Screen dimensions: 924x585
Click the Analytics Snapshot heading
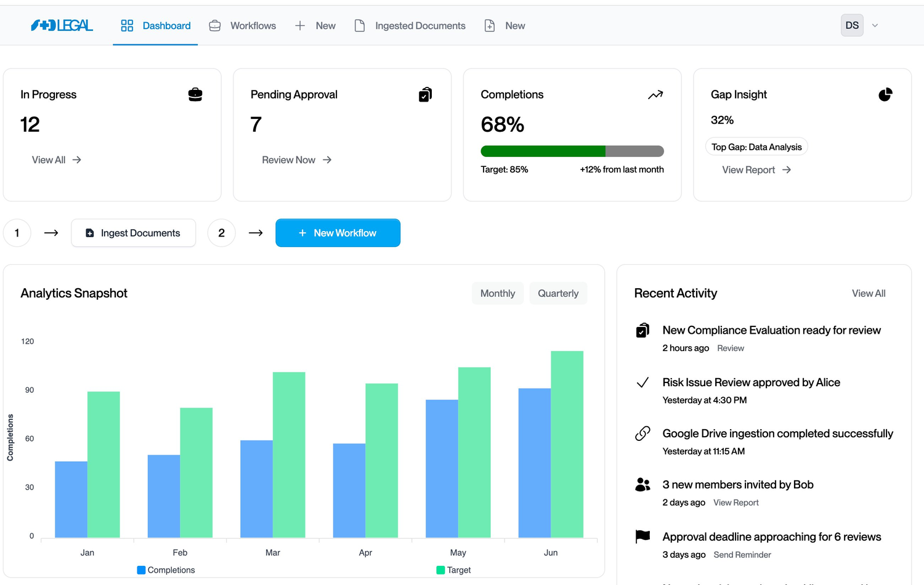tap(74, 293)
